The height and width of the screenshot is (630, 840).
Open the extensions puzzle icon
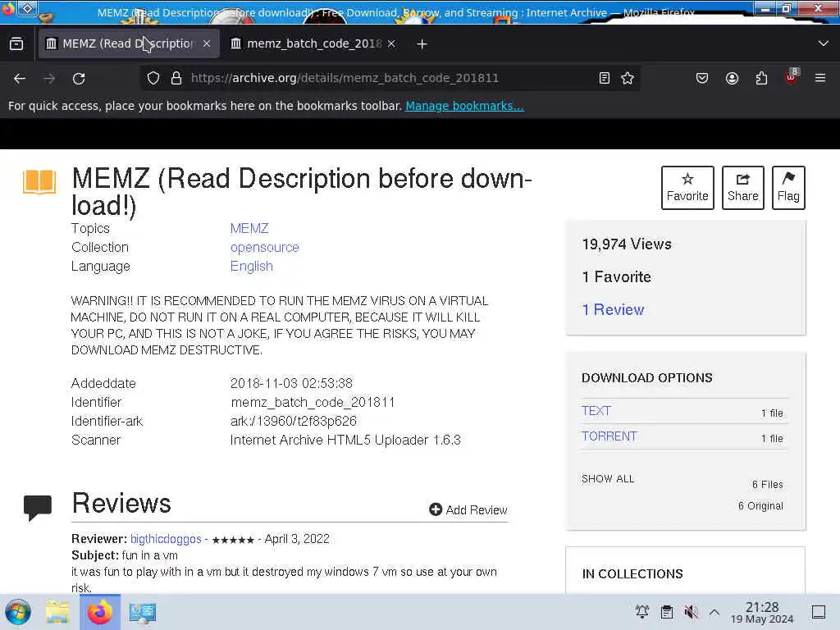click(x=761, y=78)
